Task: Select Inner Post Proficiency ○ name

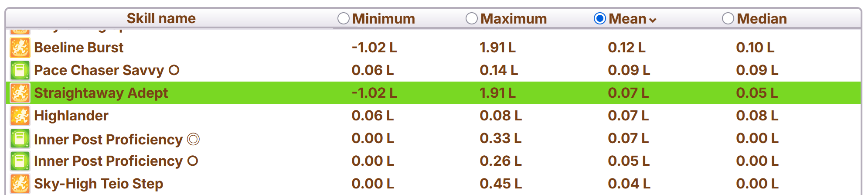Action: coord(116,161)
